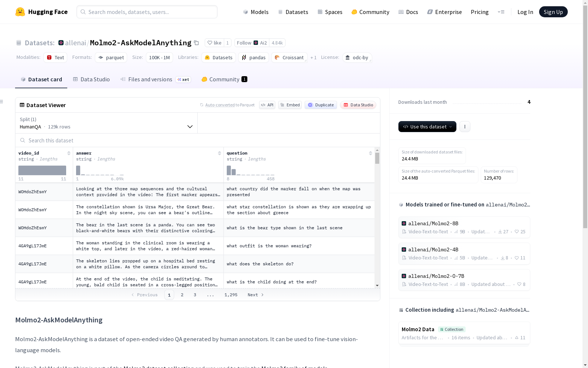The image size is (588, 368).
Task: Switch to the Data Studio tab
Action: pyautogui.click(x=91, y=79)
